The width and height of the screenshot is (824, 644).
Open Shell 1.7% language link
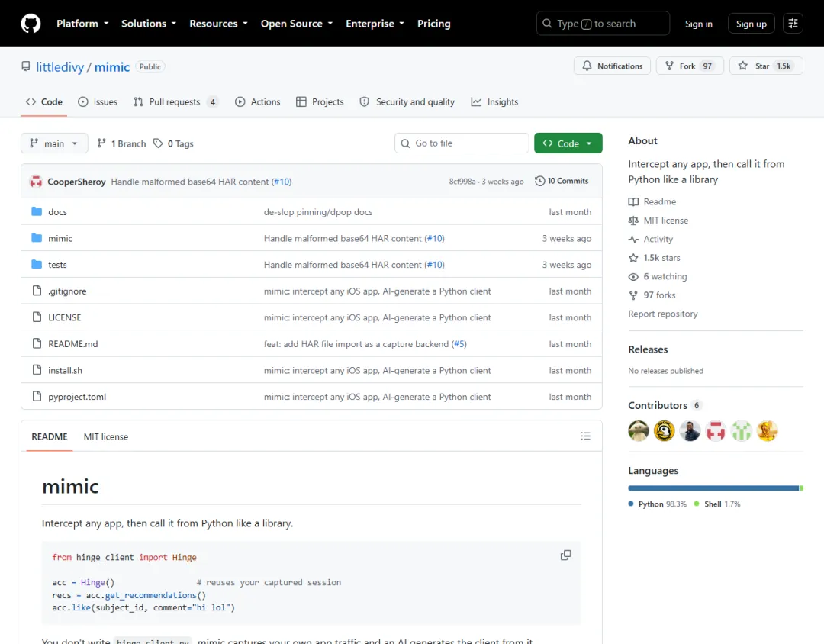pyautogui.click(x=716, y=504)
